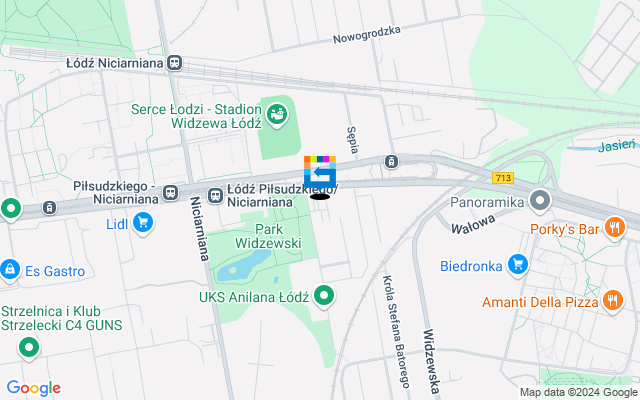Click the 713 road number badge
Viewport: 640px width, 400px height.
(502, 178)
